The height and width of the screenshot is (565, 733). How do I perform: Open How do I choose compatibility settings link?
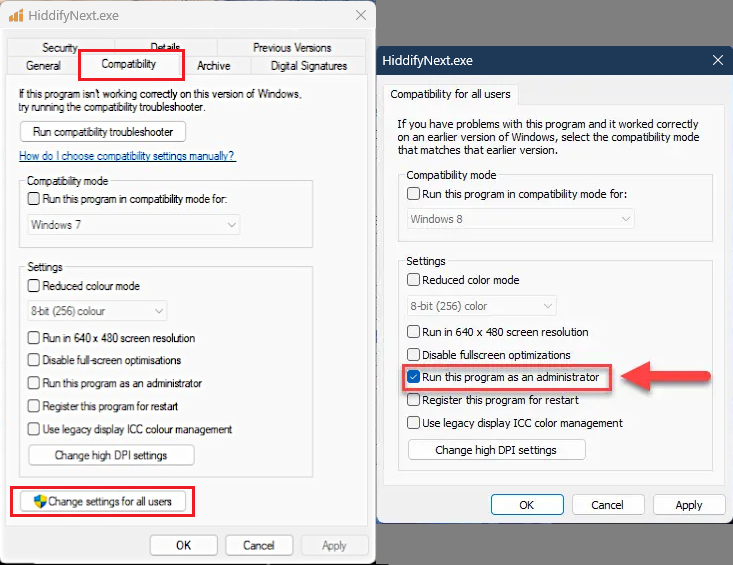tap(127, 157)
